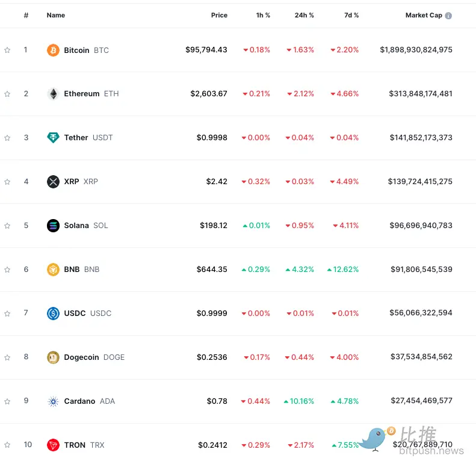Screen dimensions: 476x467
Task: Sort by the Name column header
Action: (x=56, y=16)
